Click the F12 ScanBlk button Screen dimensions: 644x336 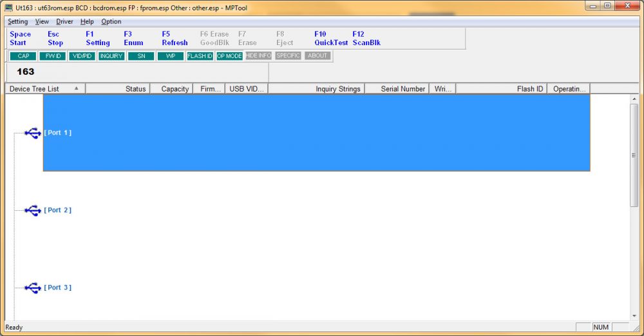[x=366, y=39]
